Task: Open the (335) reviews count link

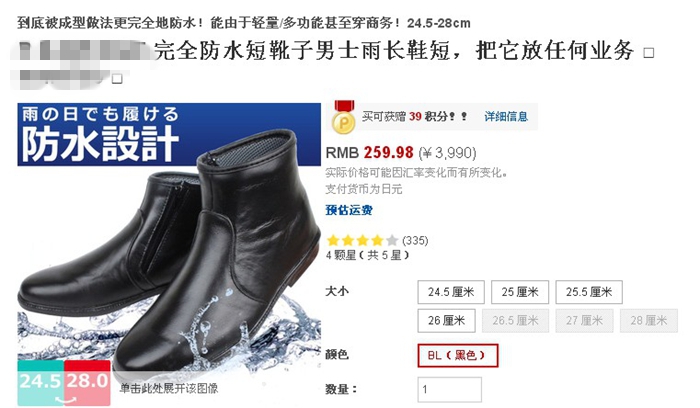Action: tap(415, 241)
